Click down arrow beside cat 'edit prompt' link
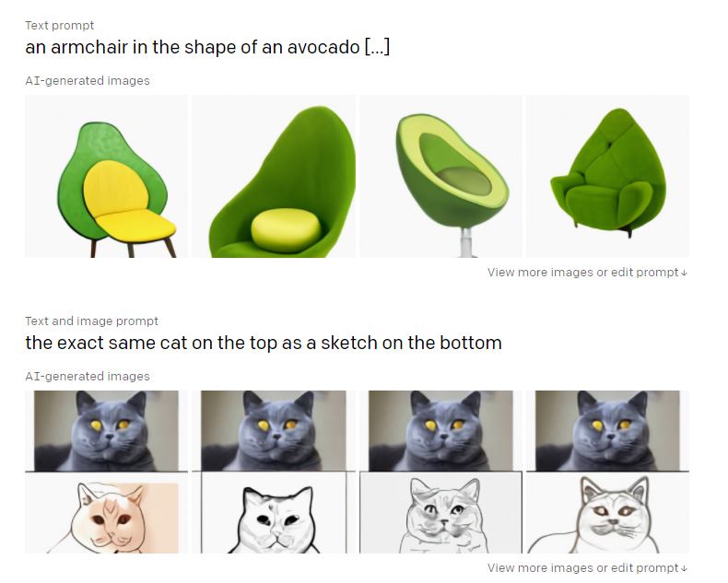 click(x=684, y=569)
